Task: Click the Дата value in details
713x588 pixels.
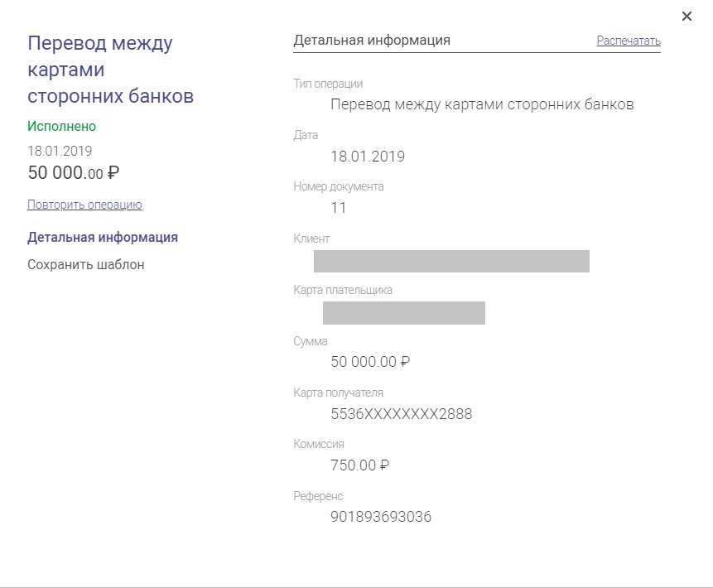Action: click(368, 157)
